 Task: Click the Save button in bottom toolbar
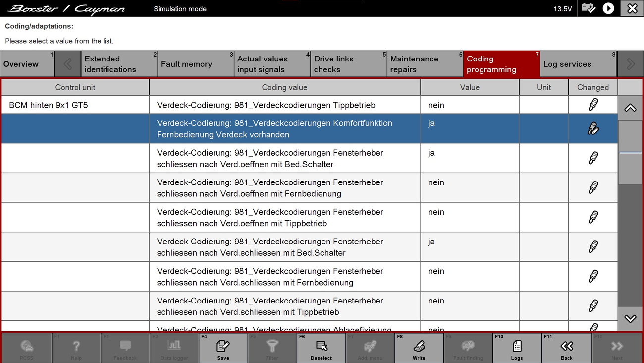pyautogui.click(x=223, y=348)
